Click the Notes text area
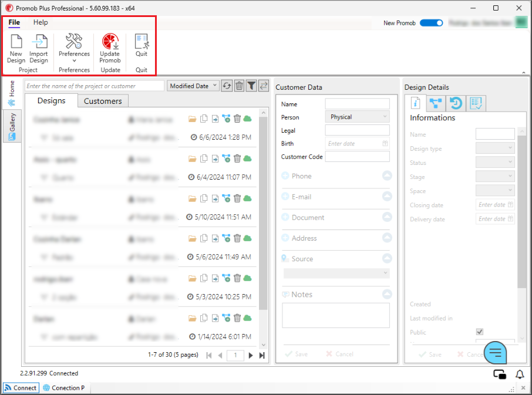This screenshot has height=395, width=532. 336,315
